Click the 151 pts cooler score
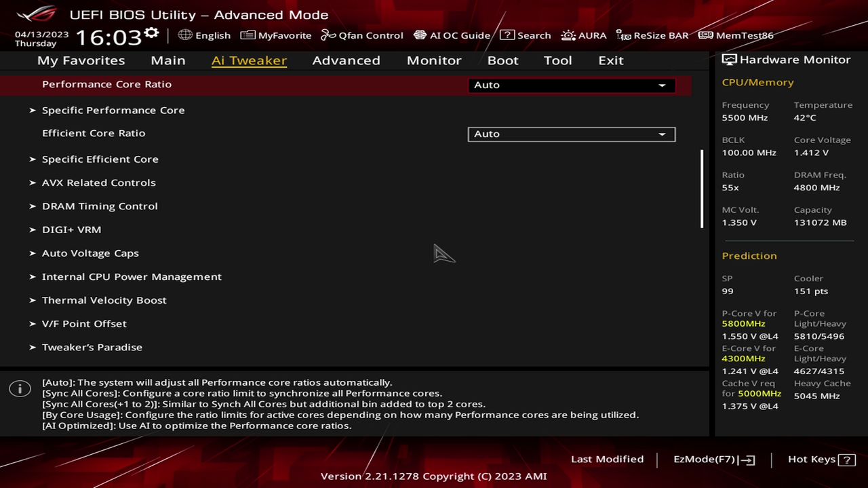 811,291
